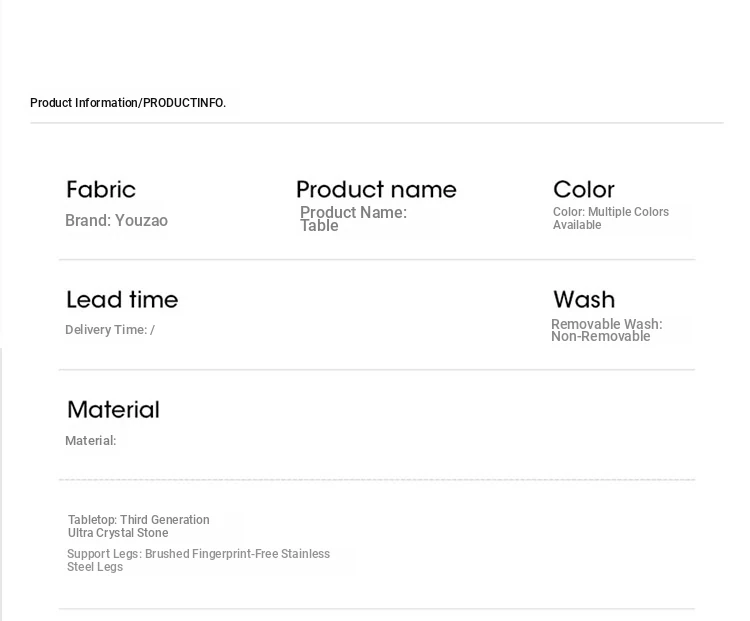Select the Steel Legs text
This screenshot has height=621, width=750.
click(x=95, y=567)
